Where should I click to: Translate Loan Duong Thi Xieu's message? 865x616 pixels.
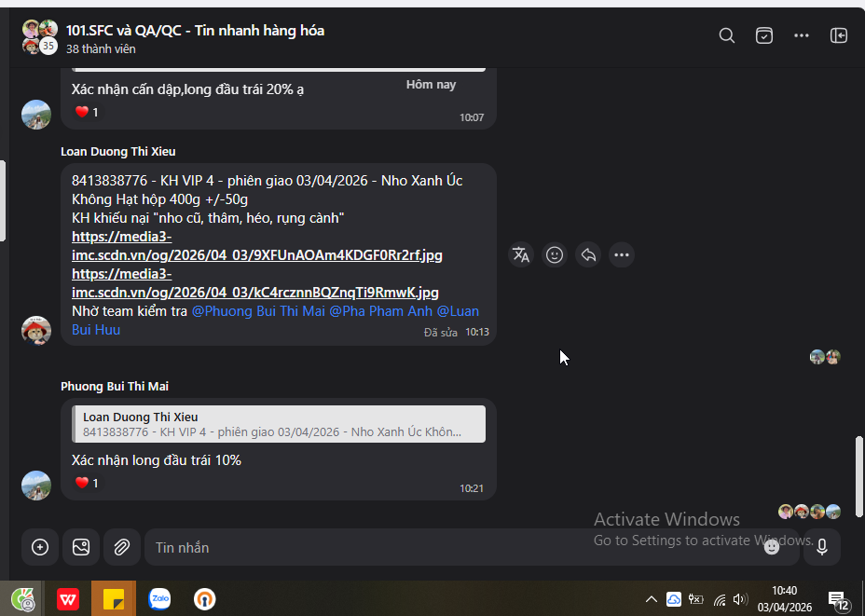(x=521, y=254)
